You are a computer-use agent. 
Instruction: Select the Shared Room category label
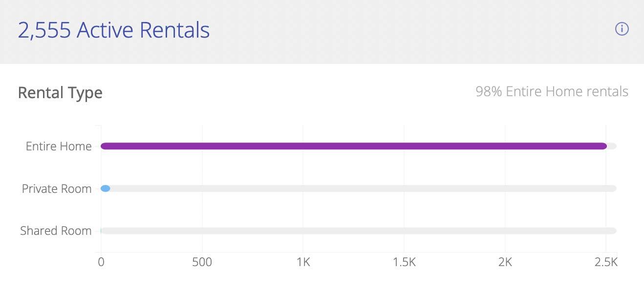pyautogui.click(x=56, y=231)
